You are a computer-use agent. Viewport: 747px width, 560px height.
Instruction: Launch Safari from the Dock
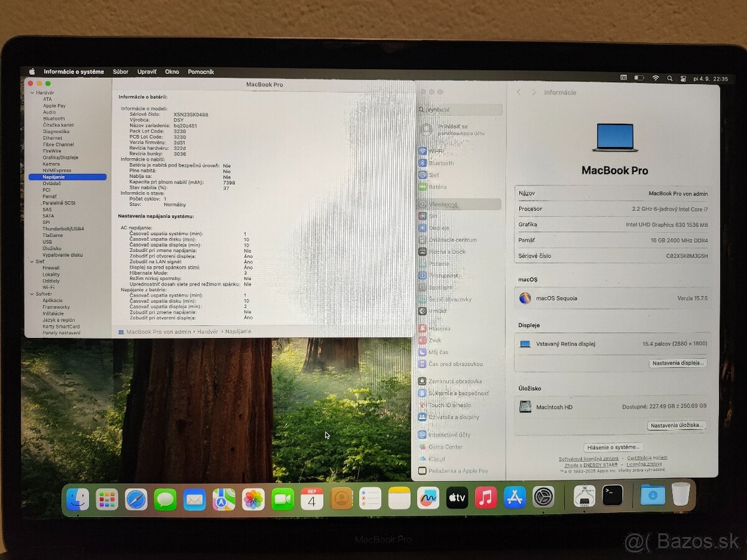136,499
